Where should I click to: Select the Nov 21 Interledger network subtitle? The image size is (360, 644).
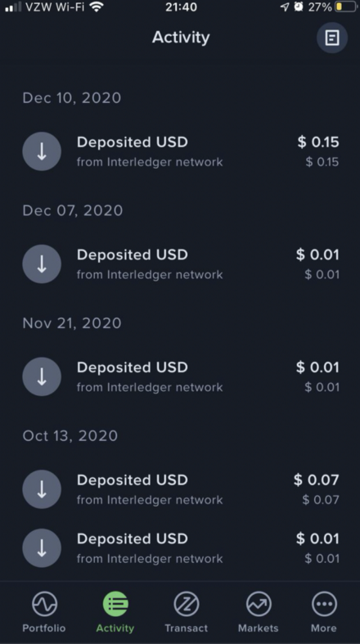point(150,387)
